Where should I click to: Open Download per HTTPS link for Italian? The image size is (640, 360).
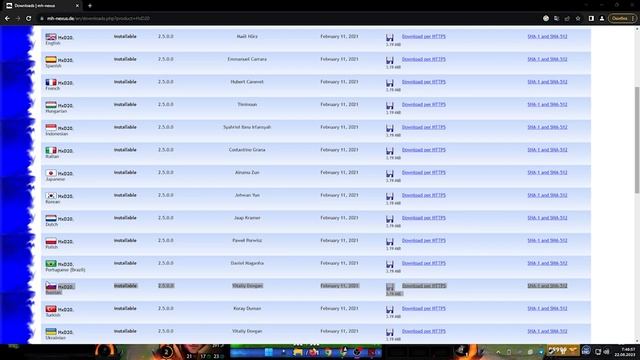tap(424, 150)
